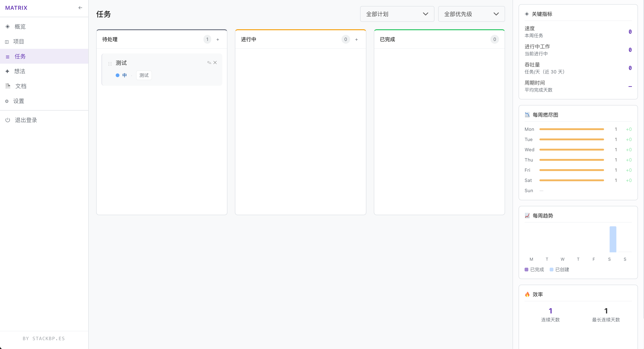The image size is (644, 349).
Task: Select the 任务 tasks menu item
Action: (44, 56)
